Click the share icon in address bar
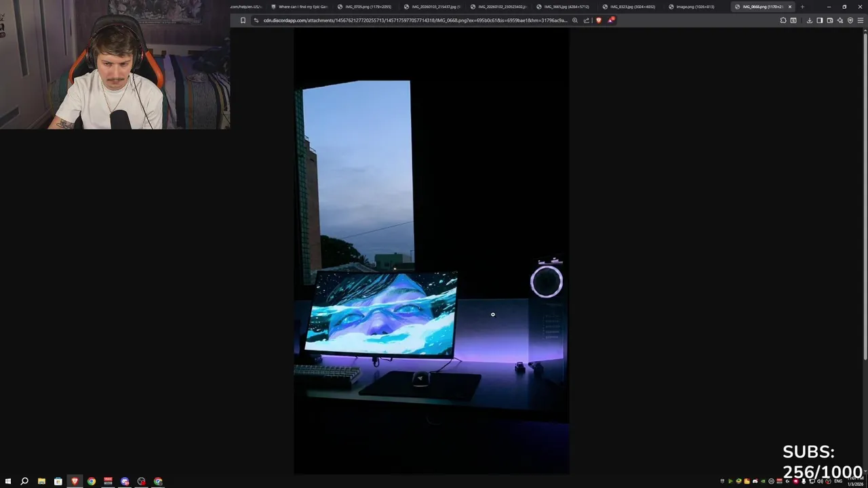The height and width of the screenshot is (488, 868). click(x=587, y=20)
